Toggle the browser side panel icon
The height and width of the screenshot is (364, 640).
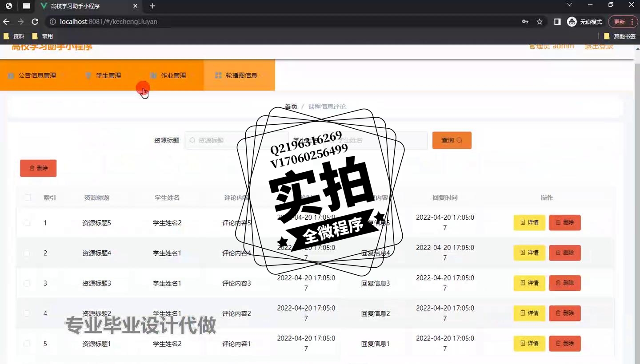pos(557,22)
